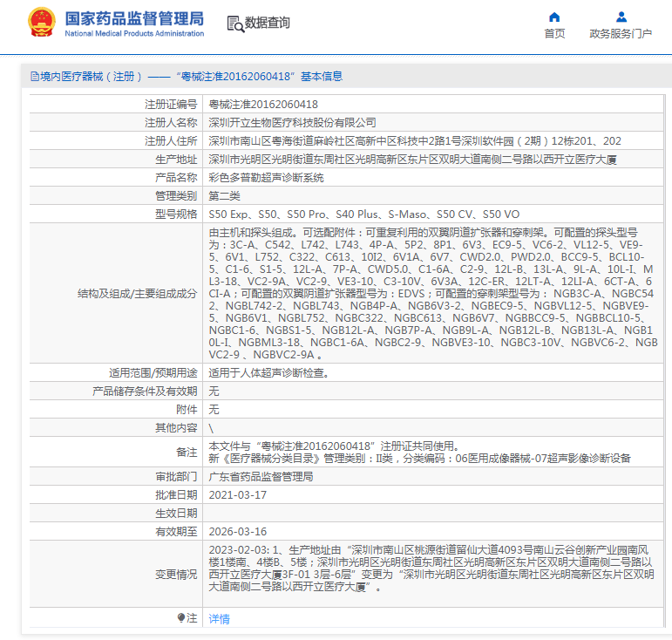The image size is (672, 640).
Task: Click the expiry date 2026-03-16
Action: pyautogui.click(x=237, y=531)
